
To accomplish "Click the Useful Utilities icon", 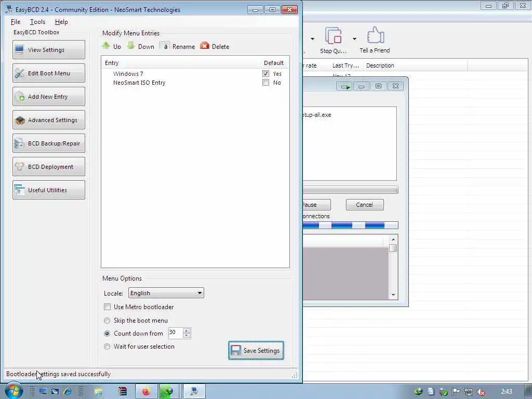I will pyautogui.click(x=19, y=190).
